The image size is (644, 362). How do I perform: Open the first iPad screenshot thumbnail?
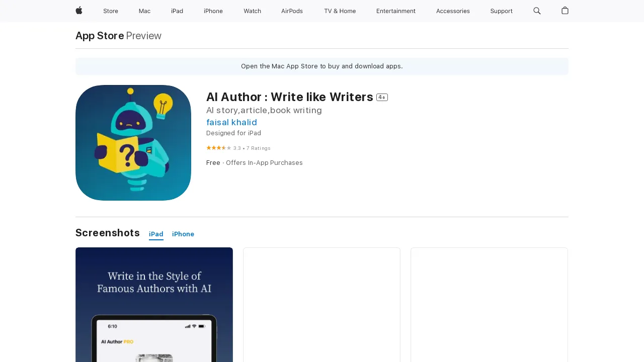click(154, 305)
